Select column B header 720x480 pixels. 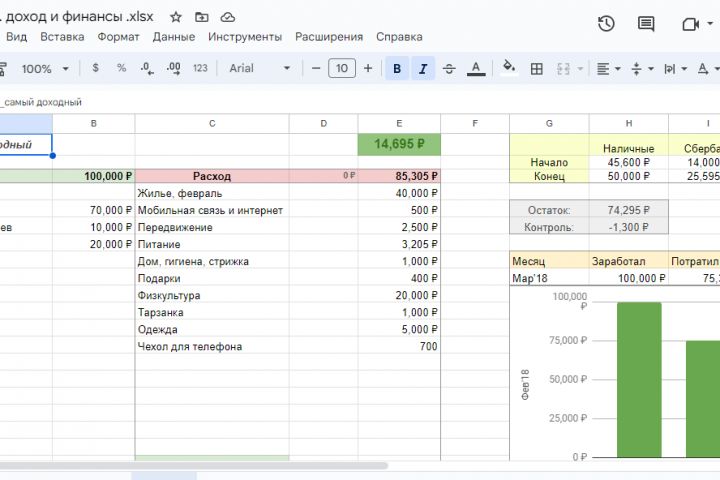coord(94,124)
